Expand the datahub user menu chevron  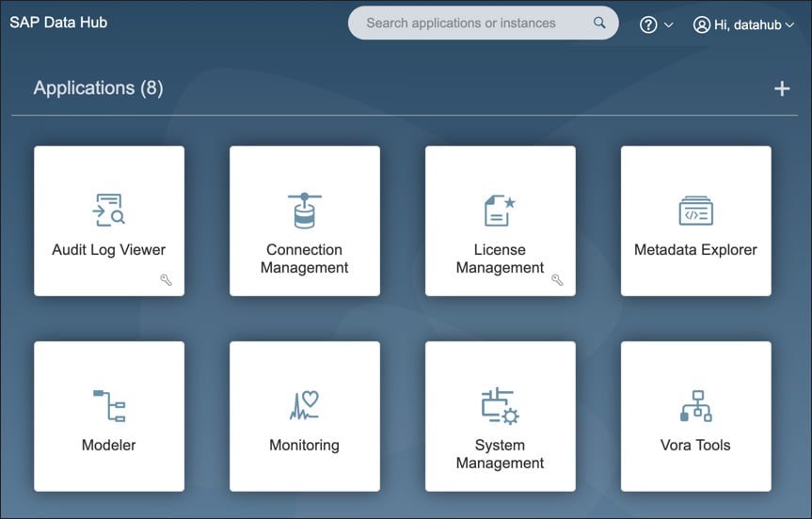789,24
